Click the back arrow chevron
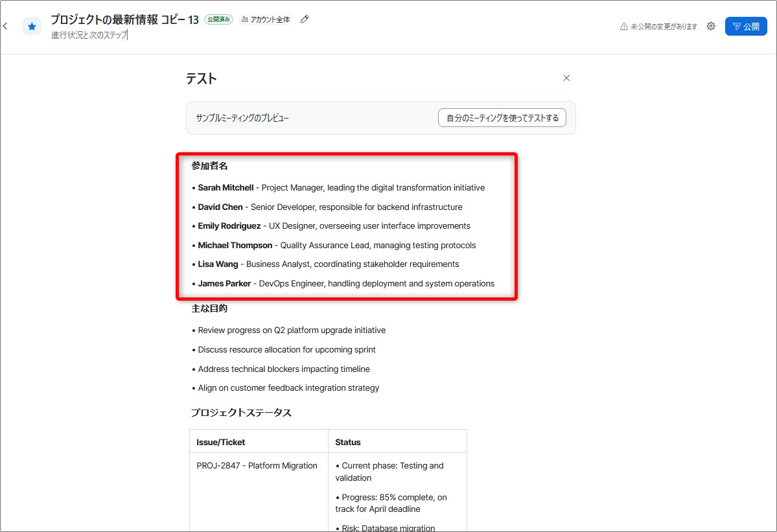Image resolution: width=777 pixels, height=532 pixels. tap(5, 27)
